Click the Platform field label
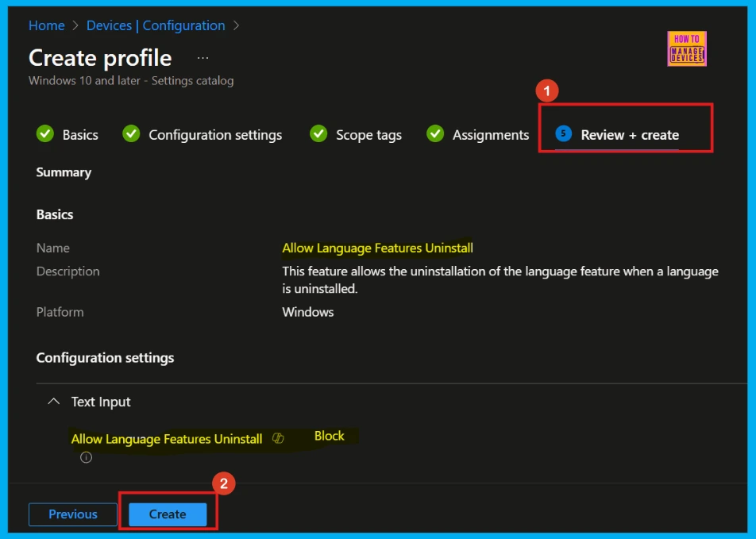Viewport: 756px width, 539px height. pyautogui.click(x=60, y=312)
